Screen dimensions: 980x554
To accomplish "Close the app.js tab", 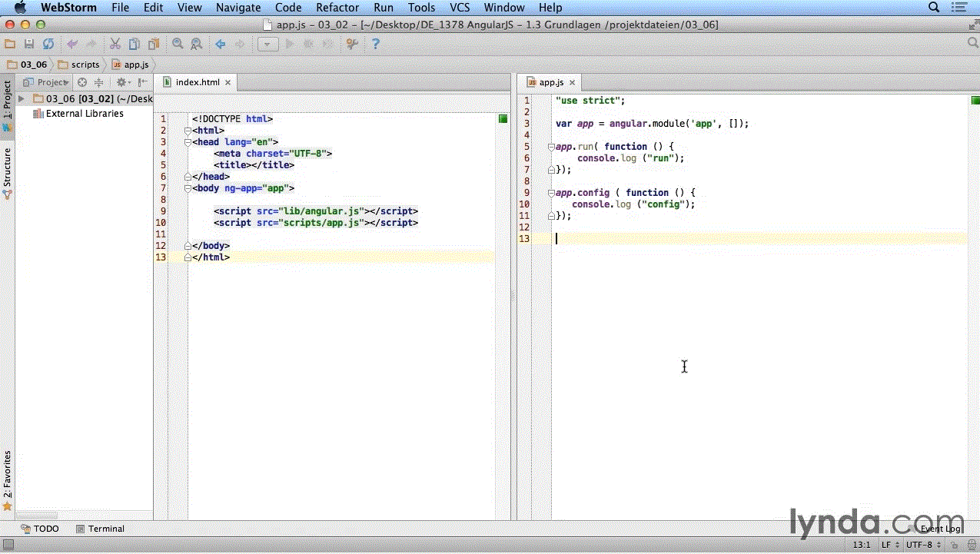I will click(572, 82).
